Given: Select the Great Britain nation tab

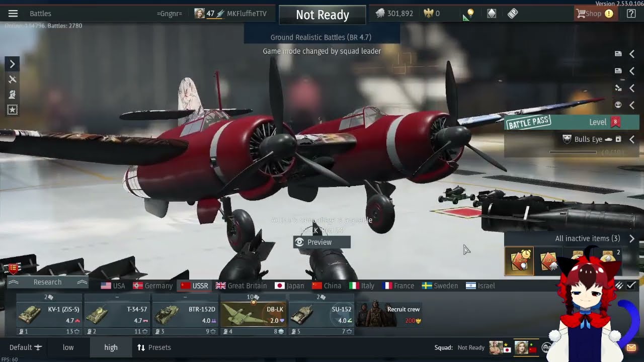Looking at the screenshot, I should [x=242, y=286].
